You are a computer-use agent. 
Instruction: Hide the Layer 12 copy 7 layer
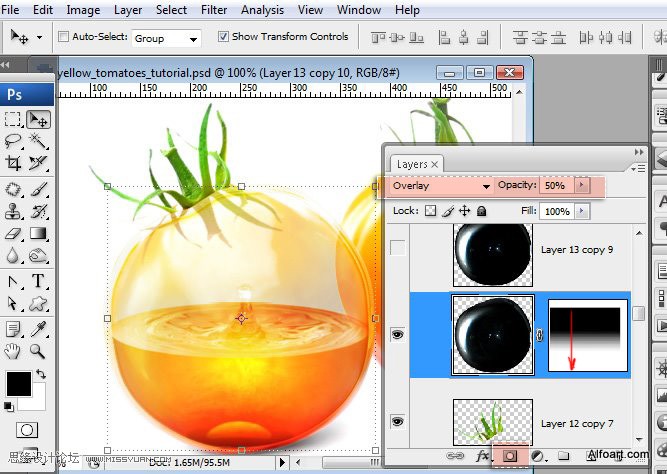point(397,423)
